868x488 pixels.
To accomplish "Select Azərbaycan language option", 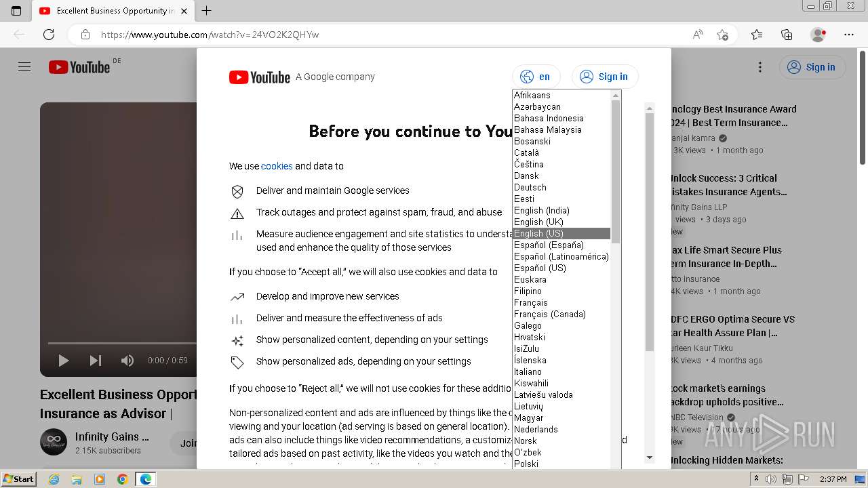I will 561,106.
